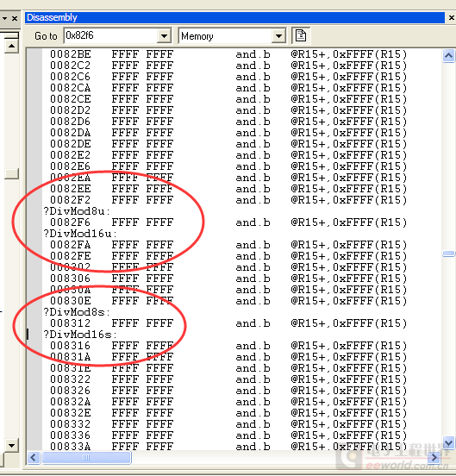Click the horizontal scrollbar thumb
The width and height of the screenshot is (456, 476).
tap(86, 458)
